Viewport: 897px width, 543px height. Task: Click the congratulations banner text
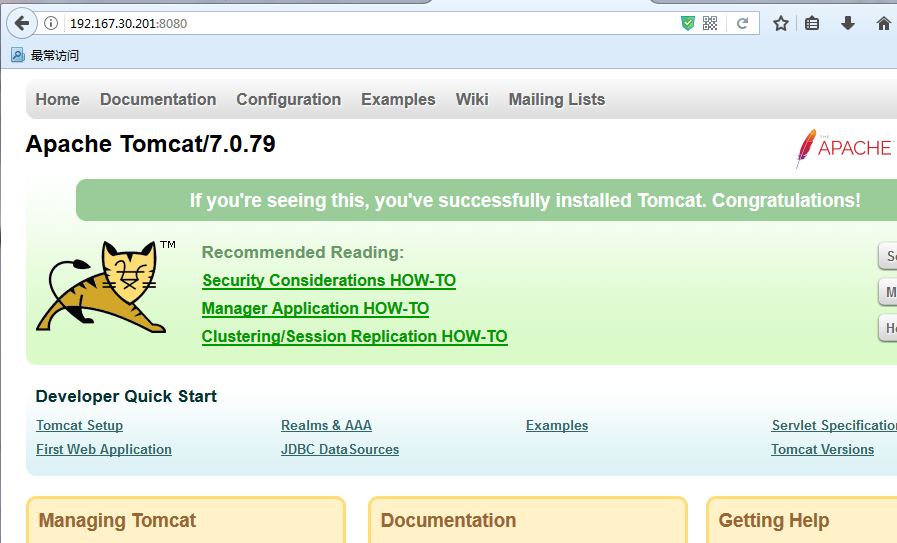[525, 200]
